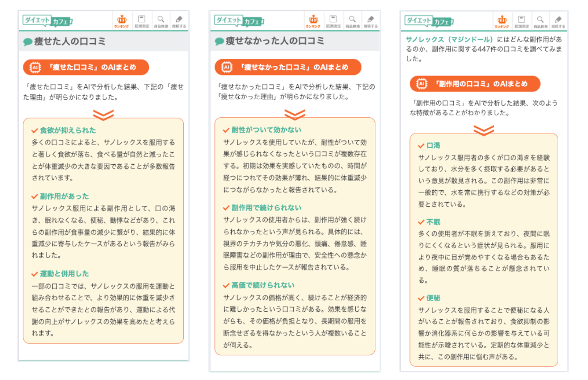
Task: Click AI chip icon in 副作用の口コミ badge
Action: tap(421, 84)
